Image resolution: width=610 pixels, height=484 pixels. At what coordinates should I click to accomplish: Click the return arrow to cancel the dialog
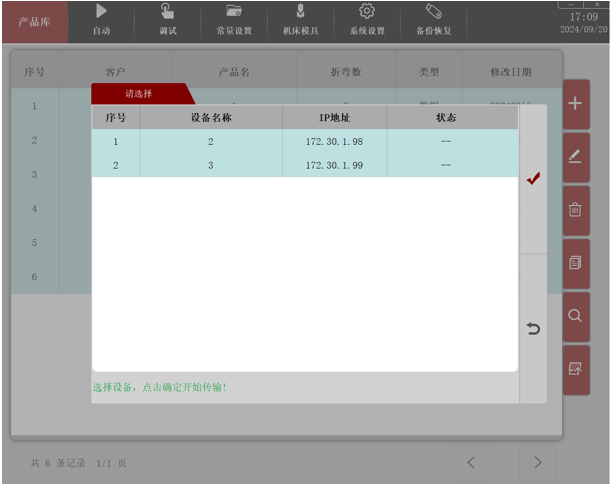click(533, 329)
